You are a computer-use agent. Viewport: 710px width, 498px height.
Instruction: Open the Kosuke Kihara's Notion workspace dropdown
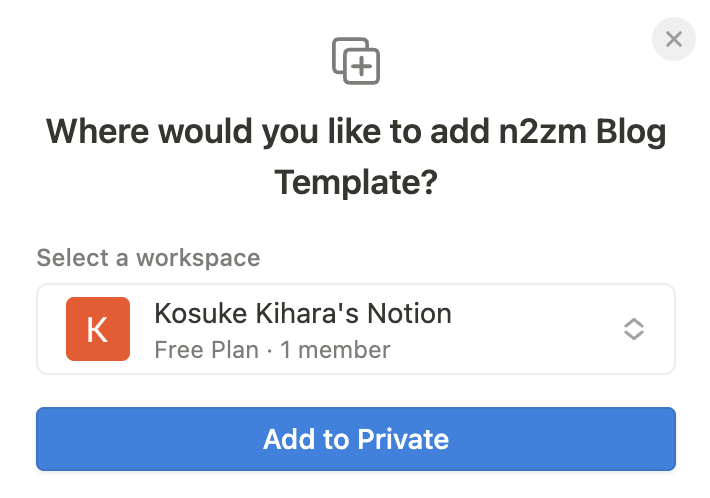356,329
